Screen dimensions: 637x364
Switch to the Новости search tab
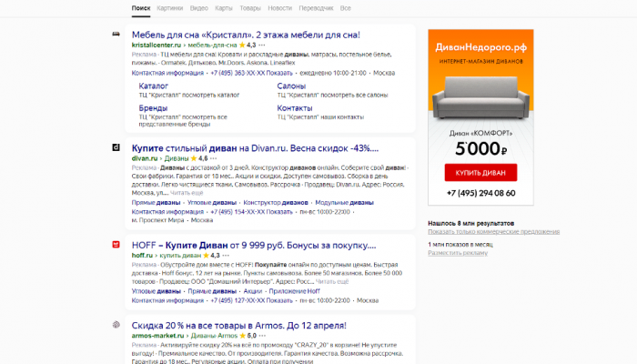pos(280,7)
